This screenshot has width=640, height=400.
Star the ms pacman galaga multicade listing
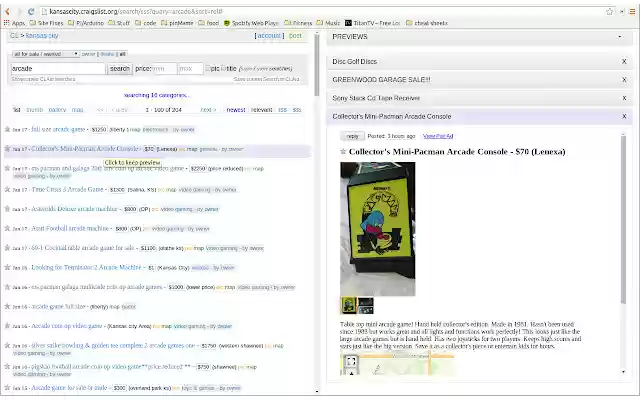pyautogui.click(x=7, y=287)
